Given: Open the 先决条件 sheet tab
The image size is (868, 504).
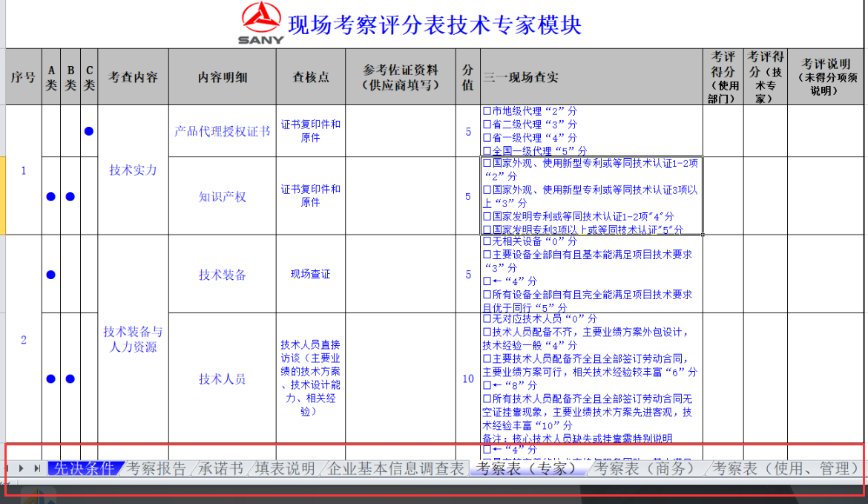Looking at the screenshot, I should 84,468.
